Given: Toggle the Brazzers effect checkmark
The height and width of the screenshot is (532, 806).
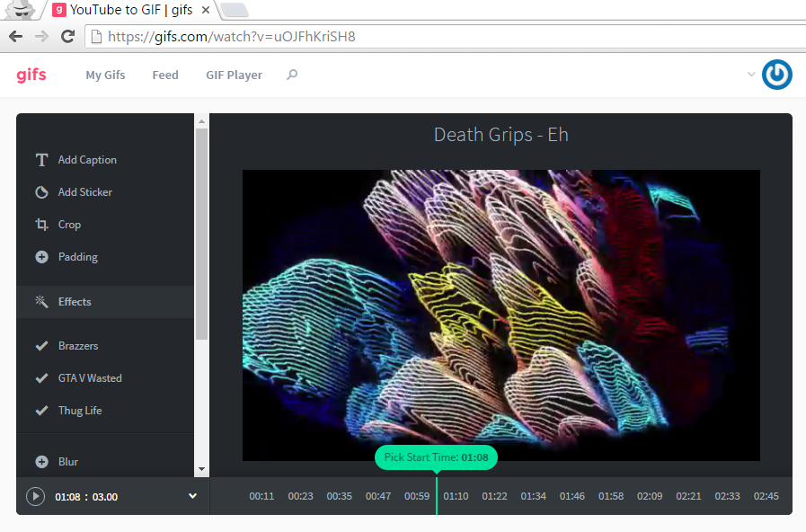Looking at the screenshot, I should point(41,346).
